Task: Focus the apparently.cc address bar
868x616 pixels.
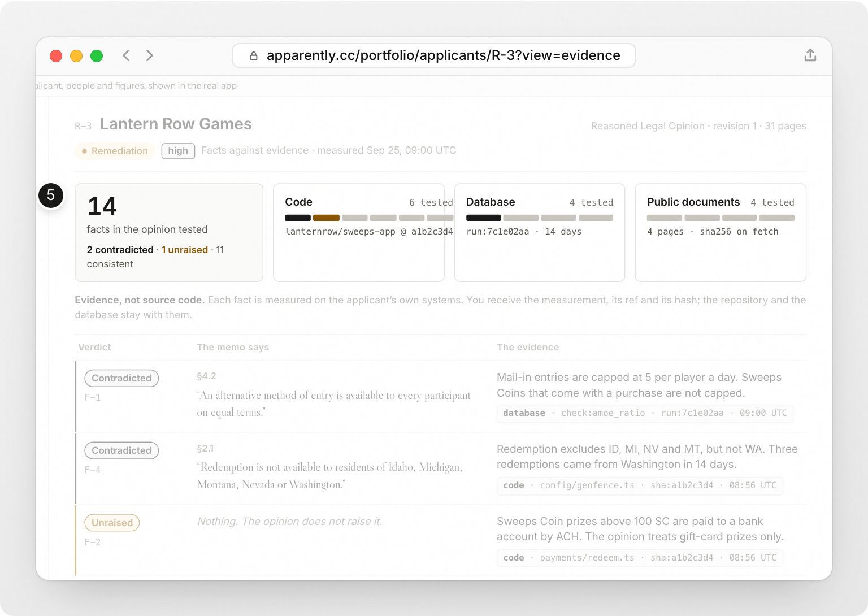Action: (x=433, y=55)
